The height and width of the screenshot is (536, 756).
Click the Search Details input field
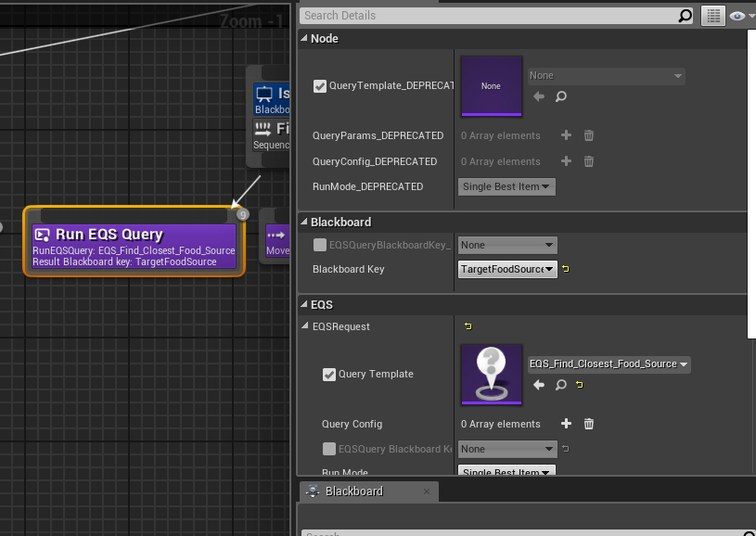coord(492,16)
